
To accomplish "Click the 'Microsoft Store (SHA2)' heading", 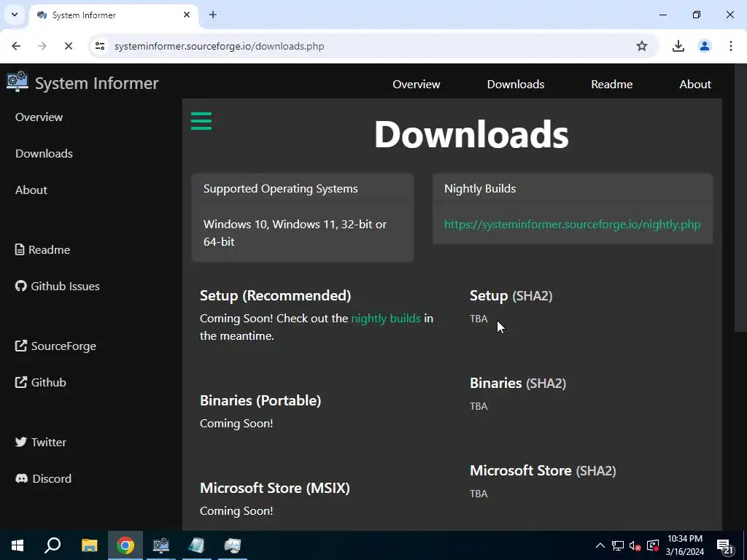I will (x=543, y=470).
